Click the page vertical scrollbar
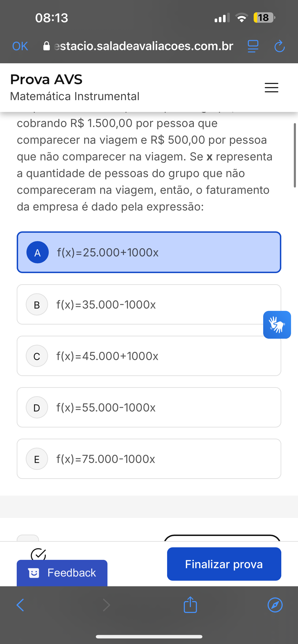 [x=295, y=155]
